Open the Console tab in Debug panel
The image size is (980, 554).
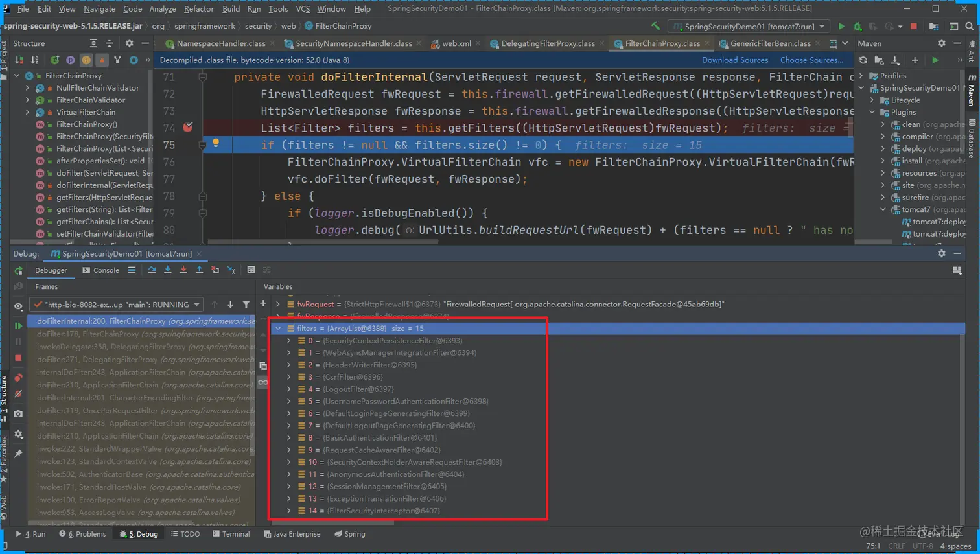101,270
